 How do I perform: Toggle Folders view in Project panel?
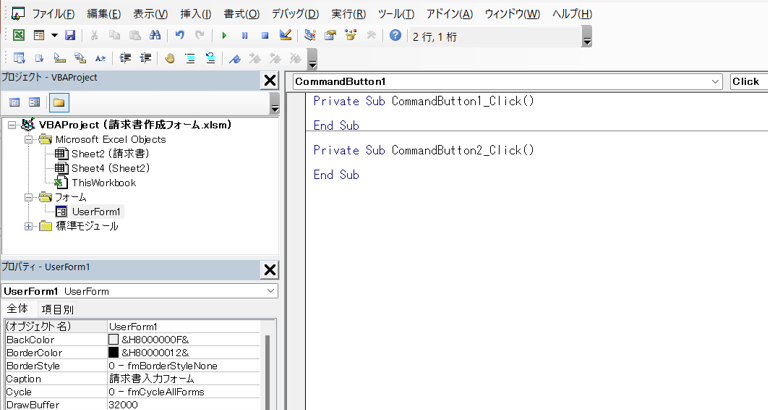point(59,102)
